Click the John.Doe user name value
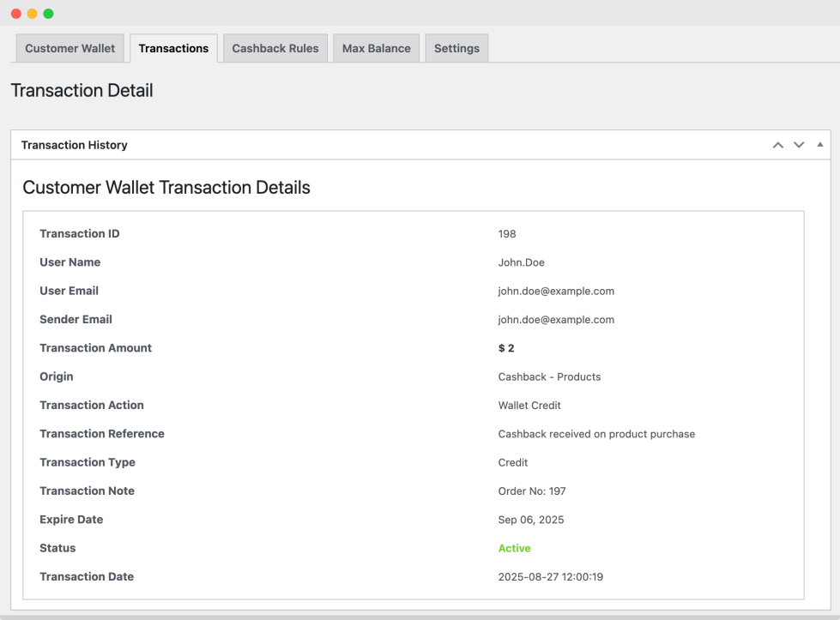840x620 pixels. point(522,262)
